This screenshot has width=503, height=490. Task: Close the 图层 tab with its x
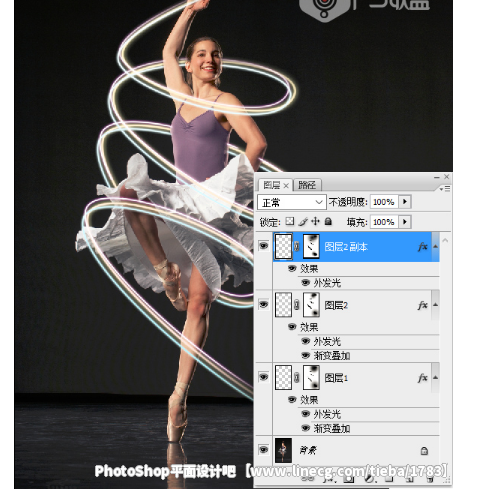pos(286,186)
